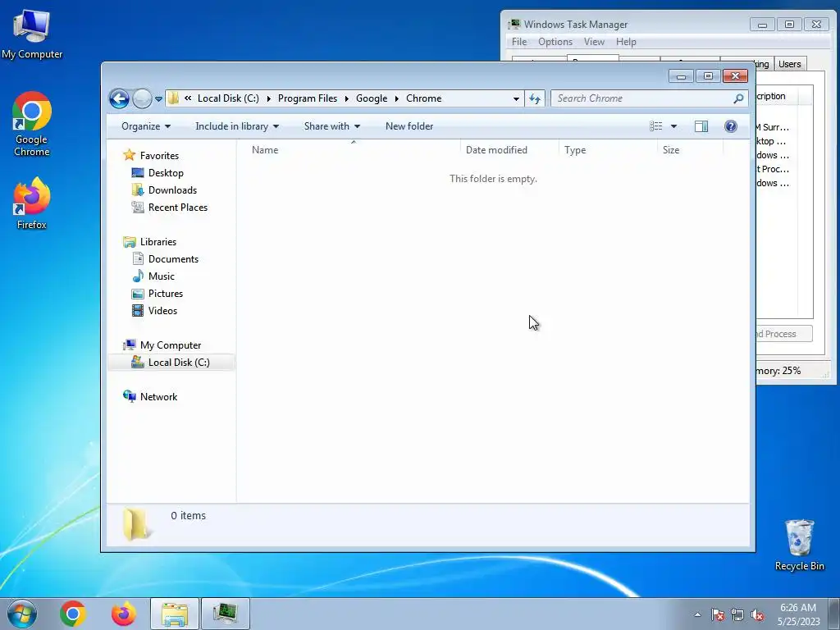Select Favorites in the navigation pane
The image size is (840, 630).
(159, 155)
